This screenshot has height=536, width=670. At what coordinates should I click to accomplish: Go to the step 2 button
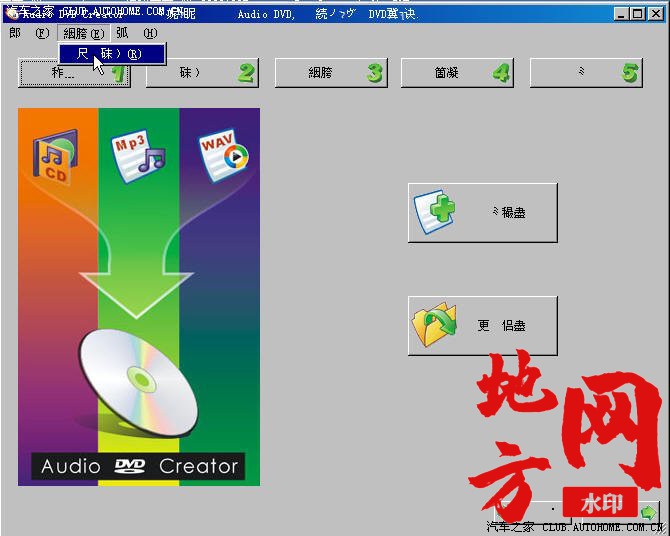tap(202, 73)
